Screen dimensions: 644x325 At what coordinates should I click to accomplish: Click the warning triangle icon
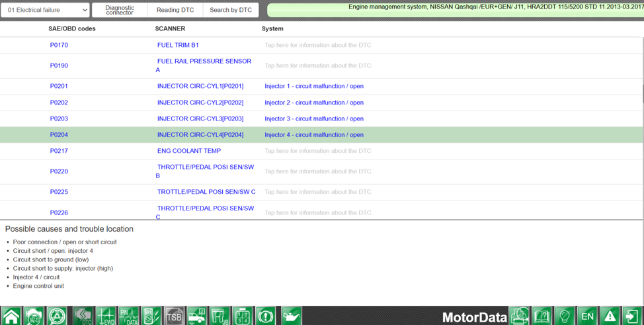(x=610, y=316)
